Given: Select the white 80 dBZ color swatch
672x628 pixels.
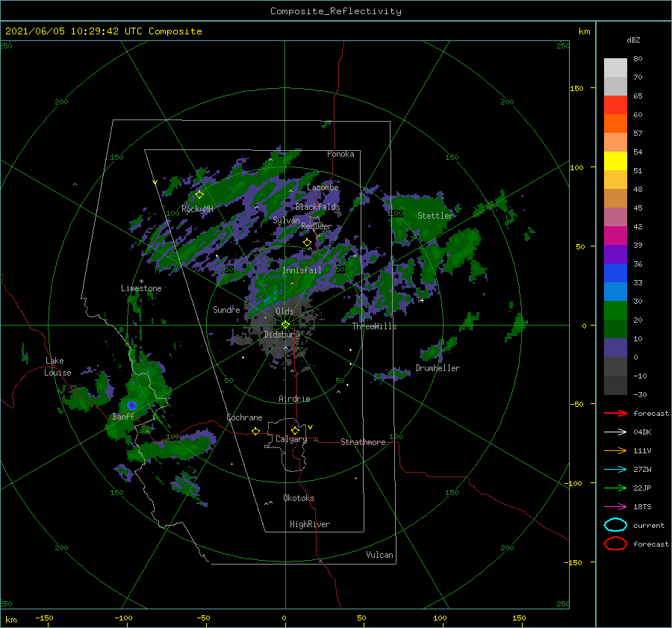Looking at the screenshot, I should pyautogui.click(x=615, y=67).
